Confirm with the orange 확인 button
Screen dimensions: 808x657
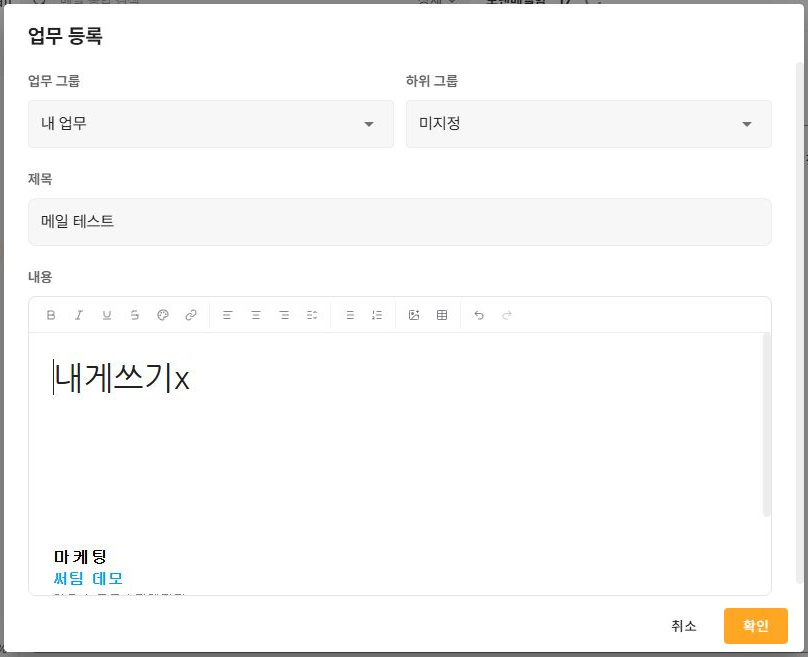point(755,626)
